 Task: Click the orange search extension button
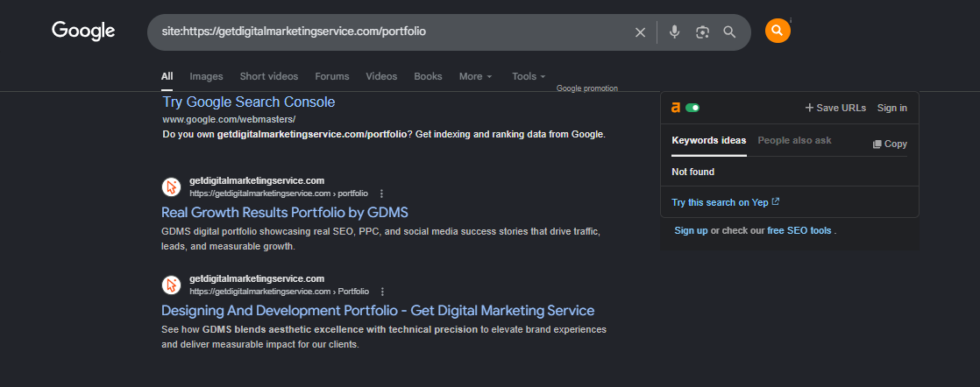[778, 31]
